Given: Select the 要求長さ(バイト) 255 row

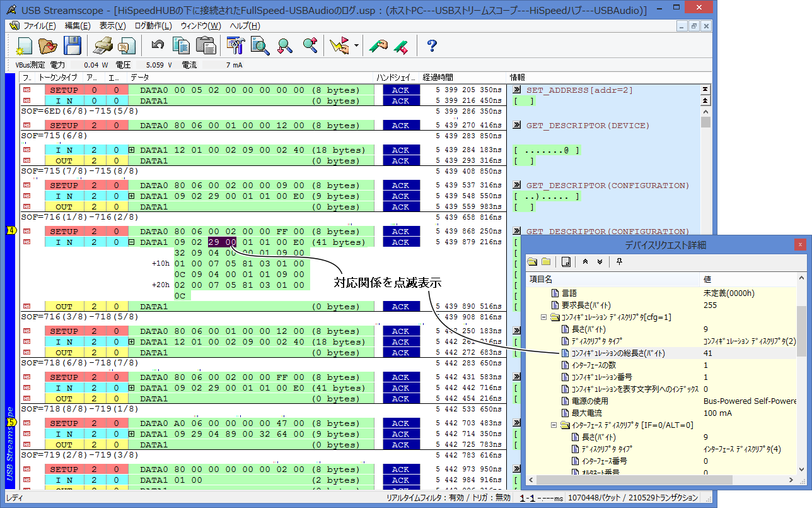Looking at the screenshot, I should click(x=661, y=305).
